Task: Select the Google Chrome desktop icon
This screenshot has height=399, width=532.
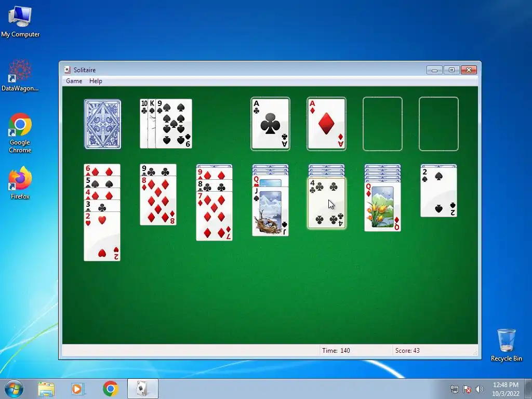Action: tap(20, 133)
